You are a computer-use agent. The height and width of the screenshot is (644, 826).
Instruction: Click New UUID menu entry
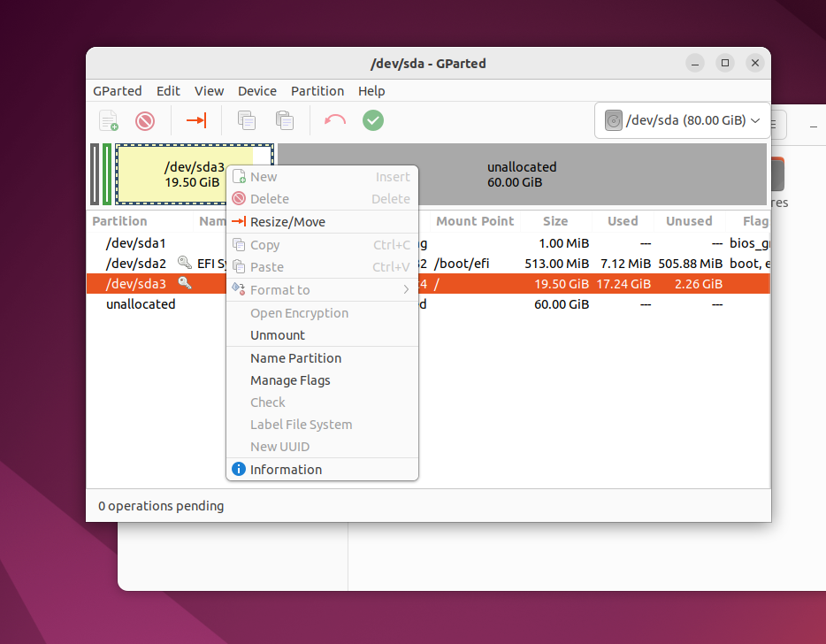pos(323,447)
